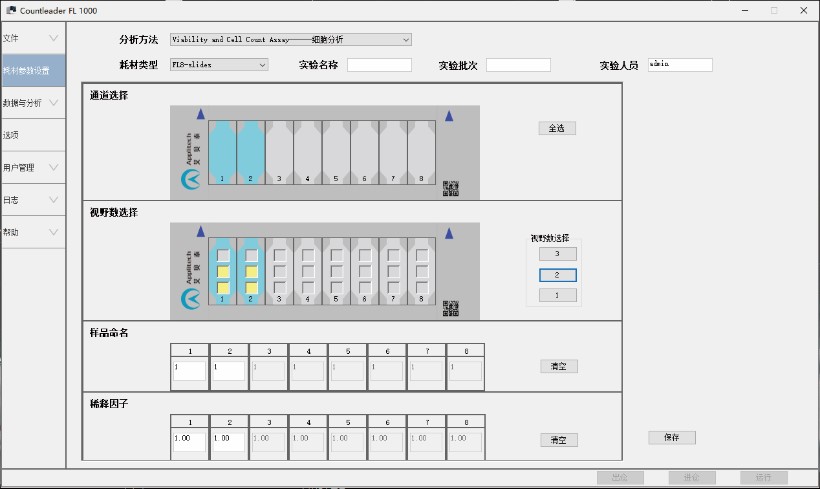This screenshot has height=489, width=820.
Task: Select channel 5 in 通道选择 slide
Action: [336, 151]
